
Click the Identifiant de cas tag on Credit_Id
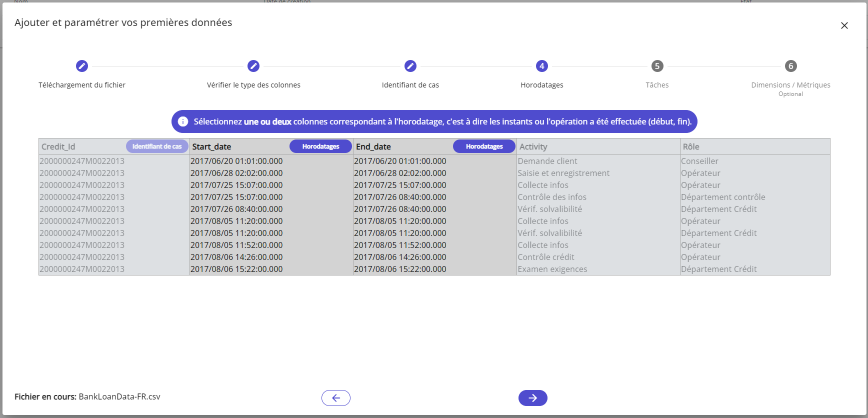point(157,146)
